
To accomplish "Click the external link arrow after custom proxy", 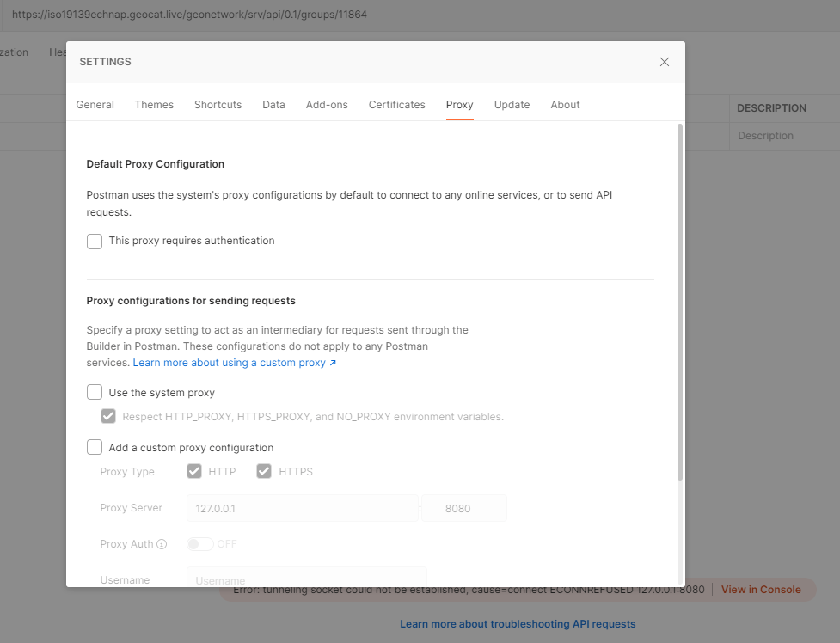I will click(333, 363).
